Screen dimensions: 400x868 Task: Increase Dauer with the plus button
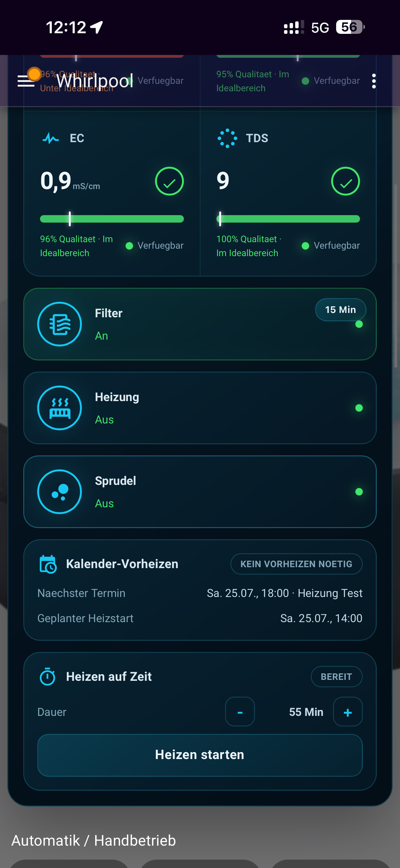[348, 712]
